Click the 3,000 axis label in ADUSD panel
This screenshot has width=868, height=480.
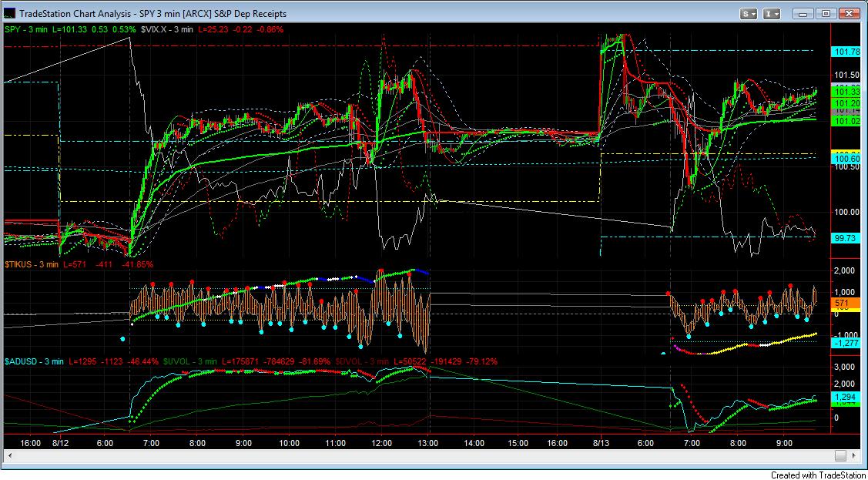point(846,367)
